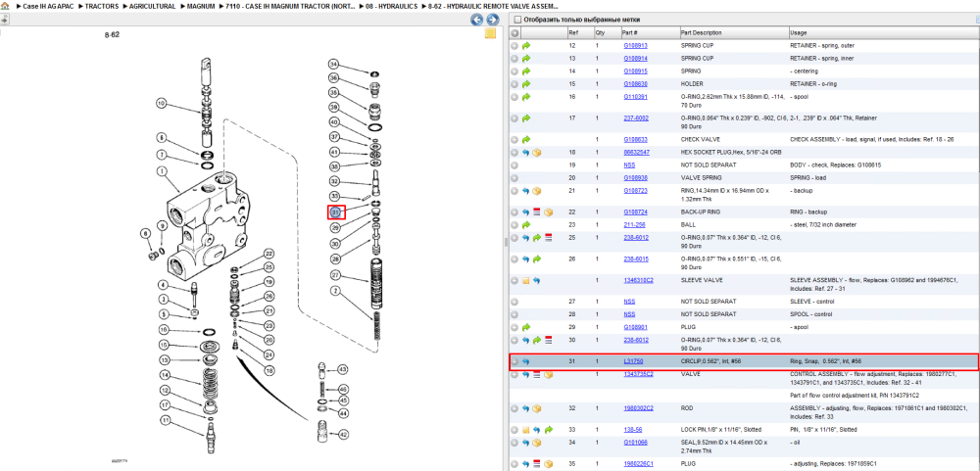
Task: Open part number link L31750
Action: 633,361
